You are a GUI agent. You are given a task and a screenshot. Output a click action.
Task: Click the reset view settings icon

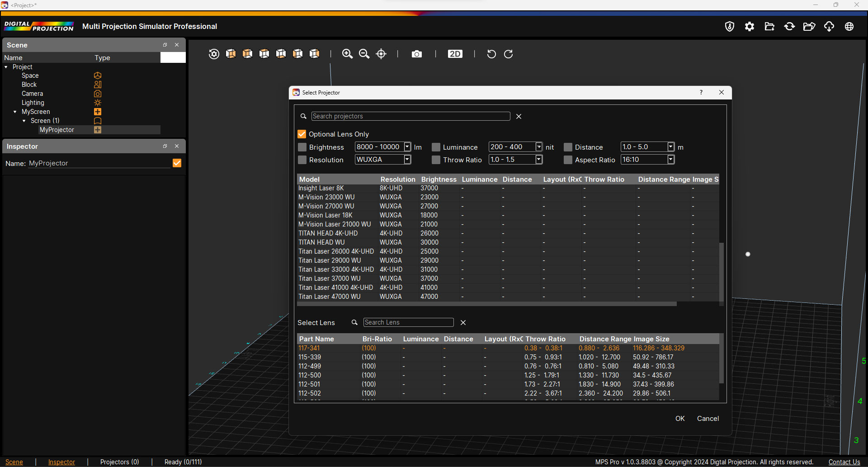pyautogui.click(x=214, y=54)
